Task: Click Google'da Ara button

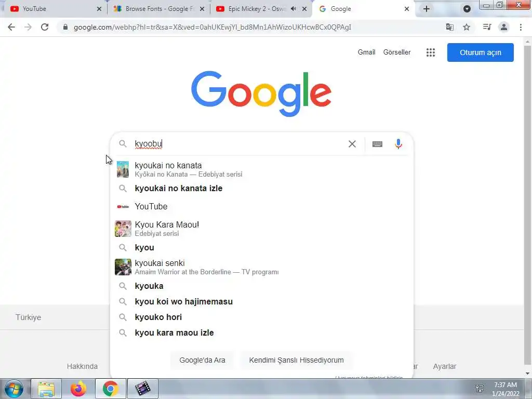Action: 202,360
